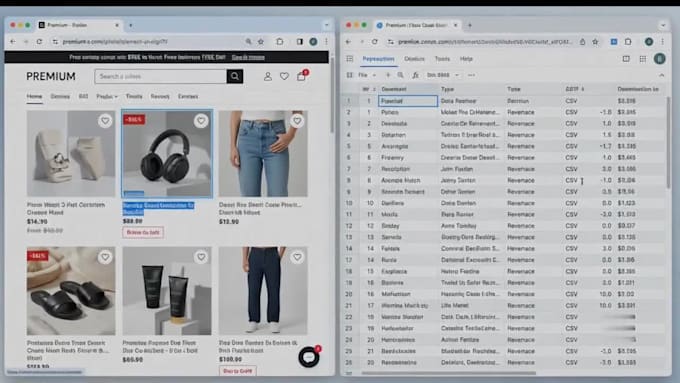680x383 pixels.
Task: Click layout panel icon in spreadsheet header
Action: pos(626,59)
